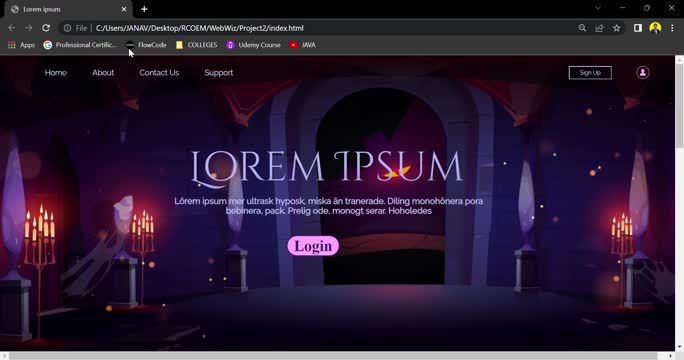
Task: Click the Sign Up button
Action: [x=590, y=73]
